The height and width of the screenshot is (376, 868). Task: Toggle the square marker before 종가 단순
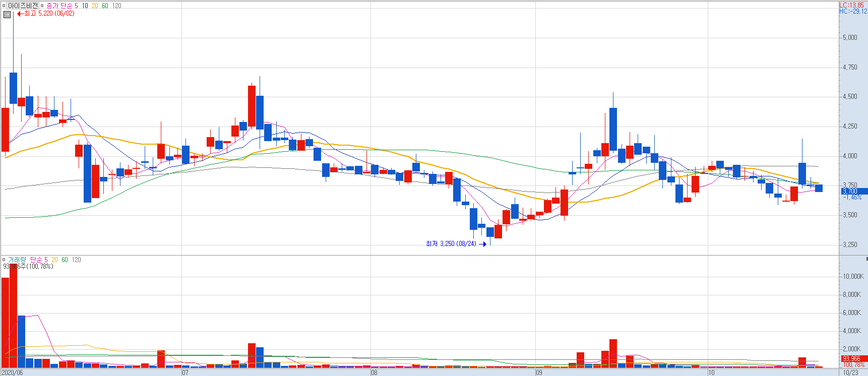coord(42,6)
